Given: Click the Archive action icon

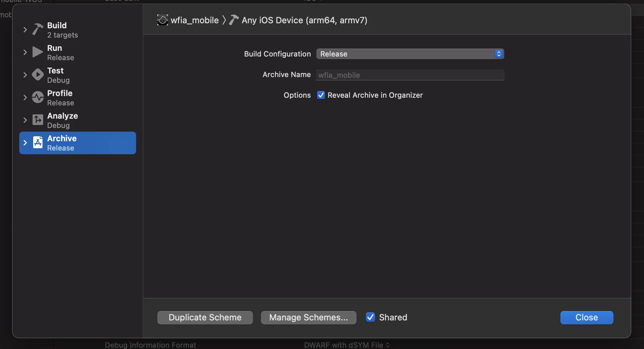Looking at the screenshot, I should pos(38,143).
